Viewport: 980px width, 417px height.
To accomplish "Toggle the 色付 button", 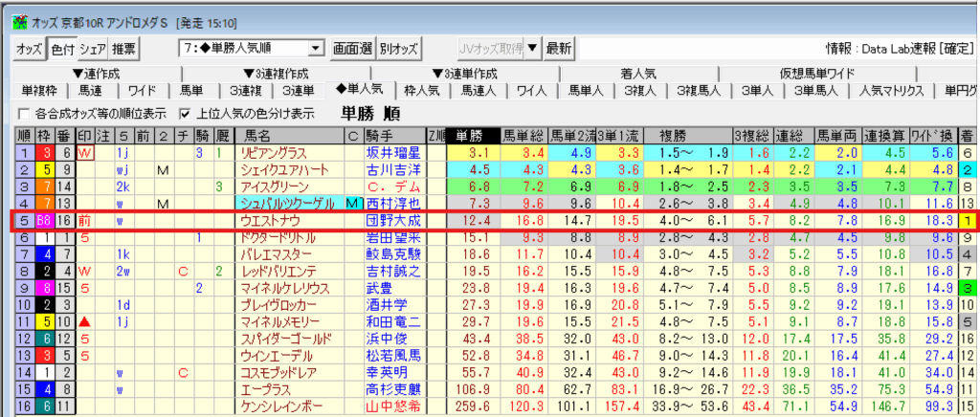I will point(61,48).
